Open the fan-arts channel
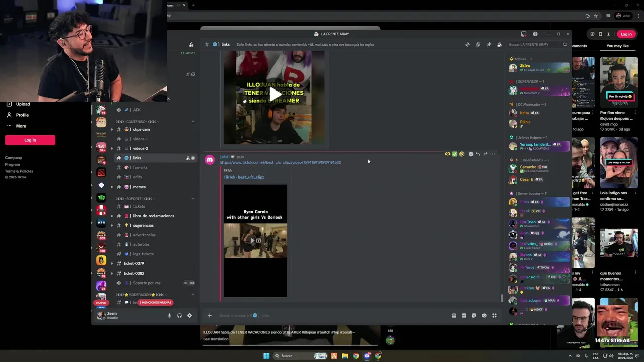This screenshot has height=362, width=644. click(x=155, y=167)
